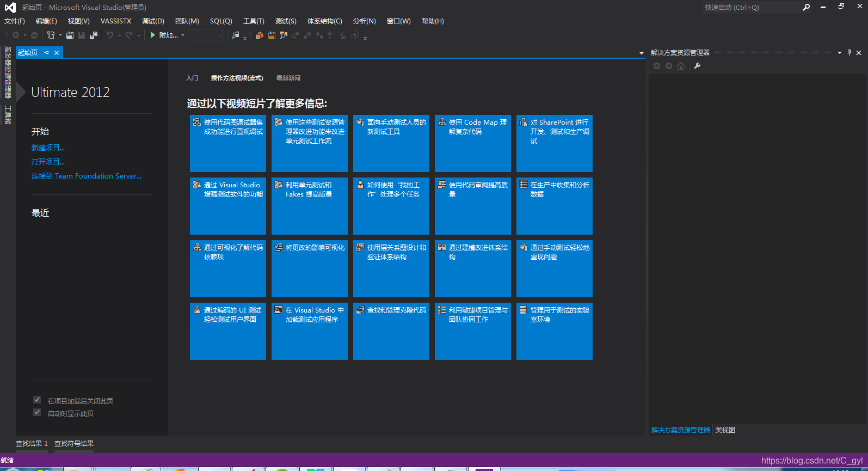Viewport: 868px width, 471px height.
Task: Open the 查找和管理克隆代码 video tile
Action: point(391,331)
